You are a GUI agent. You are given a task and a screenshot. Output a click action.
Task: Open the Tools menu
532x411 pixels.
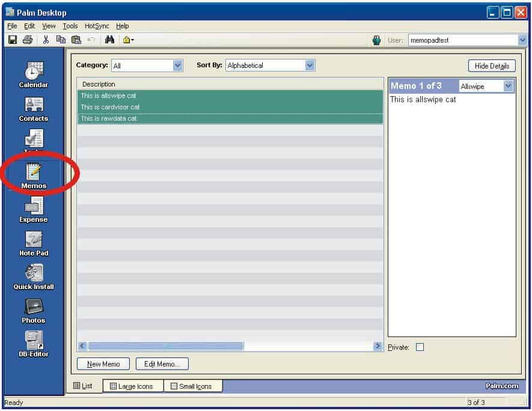[x=70, y=26]
